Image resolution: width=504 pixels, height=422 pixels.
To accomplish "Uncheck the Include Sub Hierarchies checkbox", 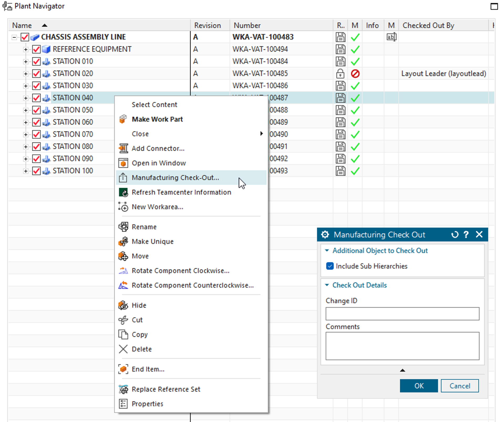I will pos(330,266).
